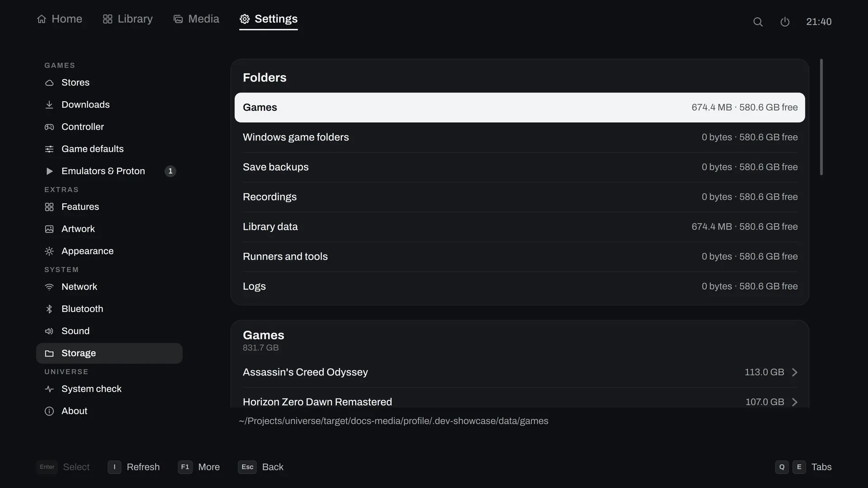Click the Controller gamepad icon
This screenshot has height=488, width=868.
coord(49,127)
